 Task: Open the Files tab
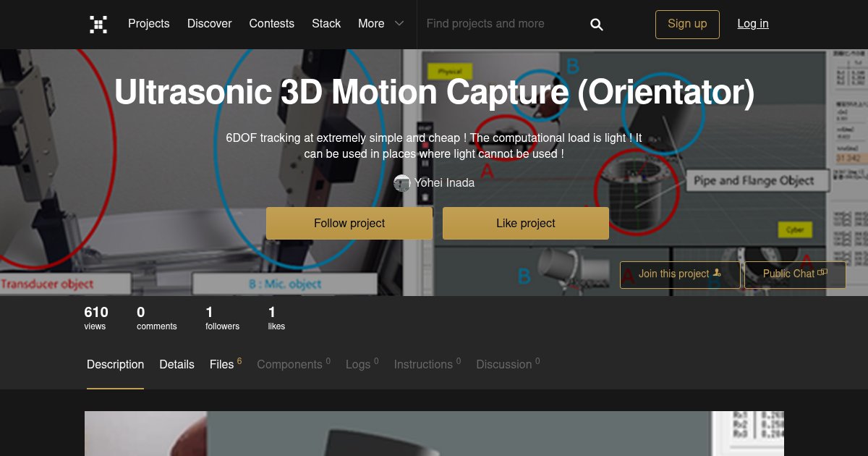click(226, 364)
